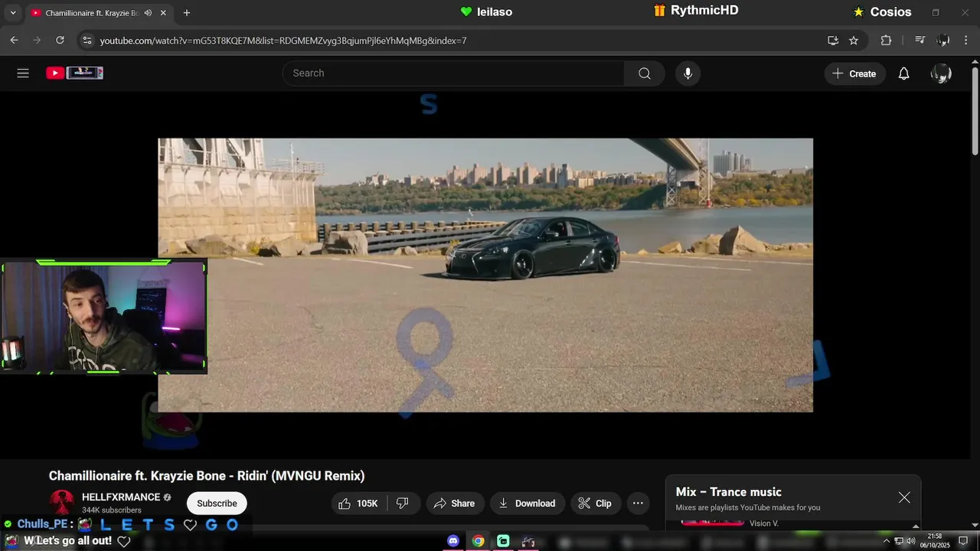
Task: Switch to Chrome in the taskbar
Action: [x=478, y=541]
